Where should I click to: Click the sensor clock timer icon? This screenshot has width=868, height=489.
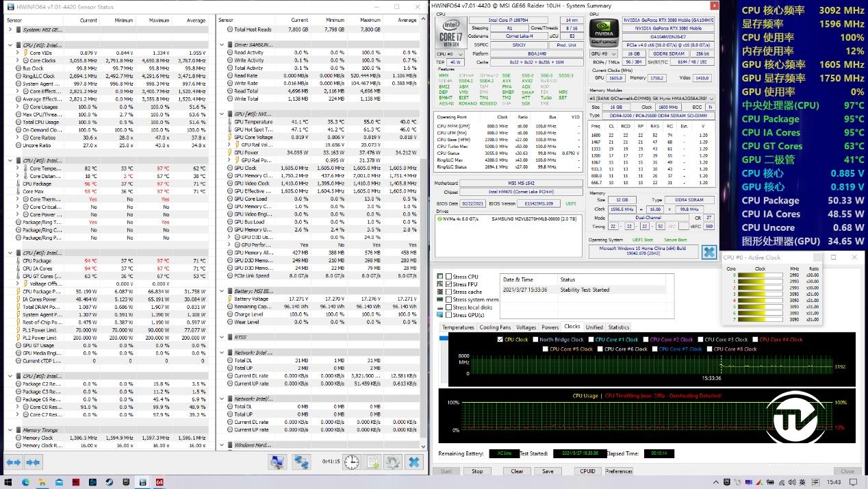351,462
